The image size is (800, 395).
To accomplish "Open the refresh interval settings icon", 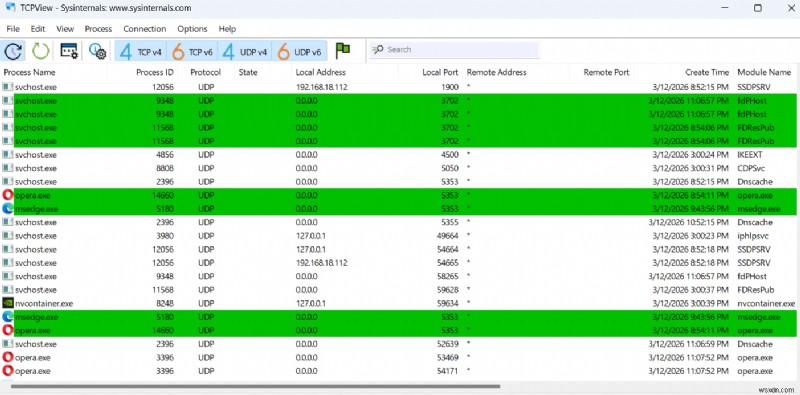I will [x=97, y=51].
